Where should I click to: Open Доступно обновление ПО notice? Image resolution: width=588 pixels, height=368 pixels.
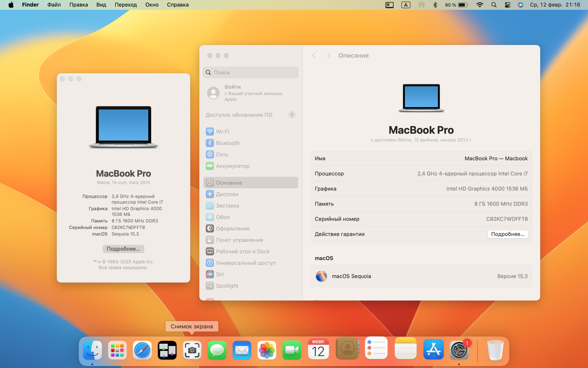pyautogui.click(x=250, y=115)
